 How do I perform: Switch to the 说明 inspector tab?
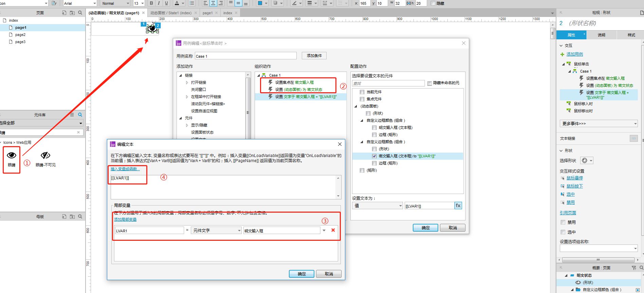coord(601,35)
